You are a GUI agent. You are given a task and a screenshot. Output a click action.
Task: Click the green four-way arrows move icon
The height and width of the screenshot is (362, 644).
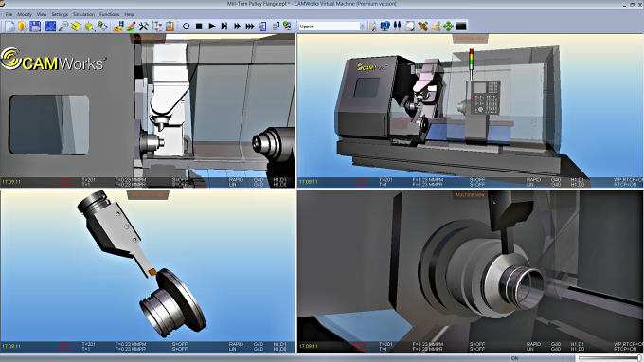[x=448, y=27]
